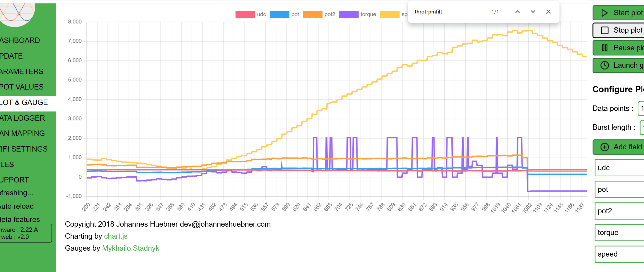Open the Mykhailo Stadnyk link
This screenshot has height=272, width=644.
click(130, 248)
